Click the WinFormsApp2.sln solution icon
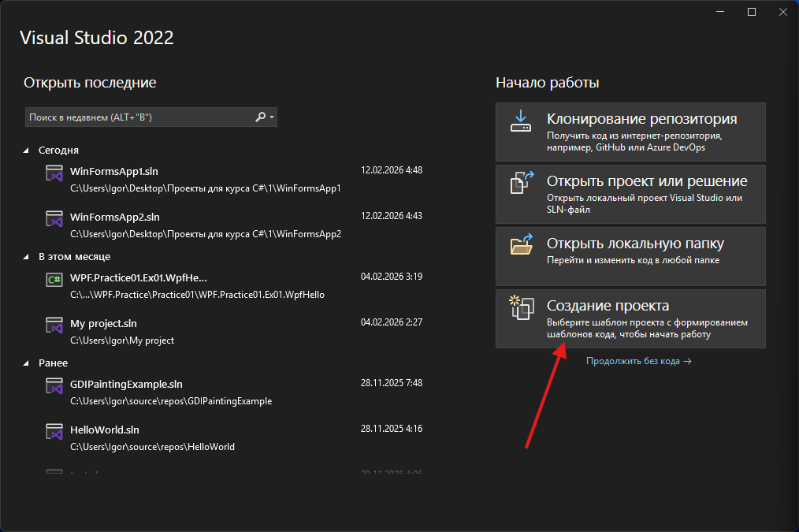This screenshot has height=532, width=799. click(54, 219)
